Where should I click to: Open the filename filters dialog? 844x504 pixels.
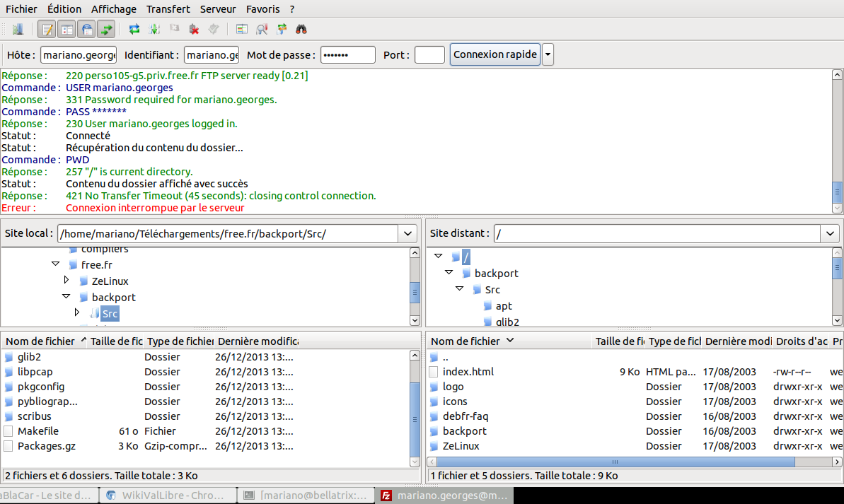coord(241,29)
